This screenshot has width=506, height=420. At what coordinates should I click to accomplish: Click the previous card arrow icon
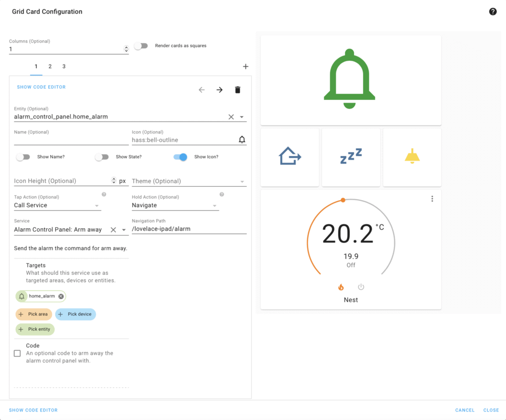click(x=201, y=90)
